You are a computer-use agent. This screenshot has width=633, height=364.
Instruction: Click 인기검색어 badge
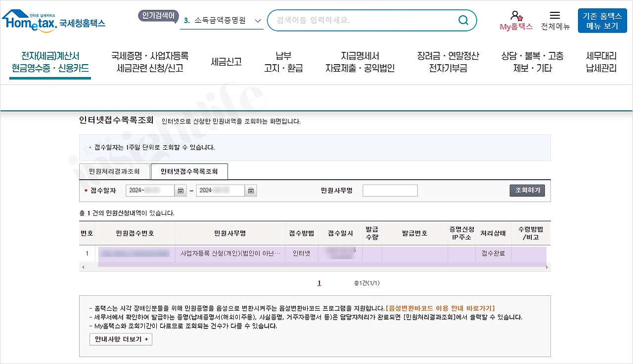(x=158, y=16)
